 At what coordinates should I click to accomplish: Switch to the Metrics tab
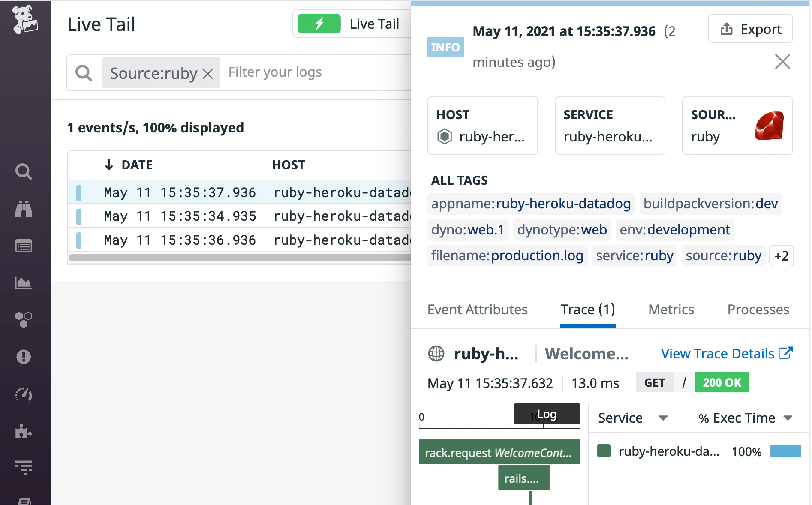pos(671,310)
